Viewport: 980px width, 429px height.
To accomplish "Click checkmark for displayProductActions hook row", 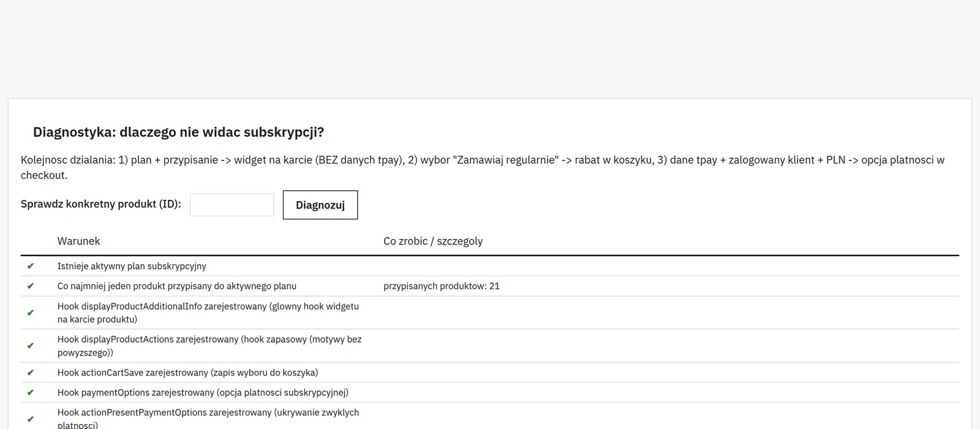I will [31, 346].
